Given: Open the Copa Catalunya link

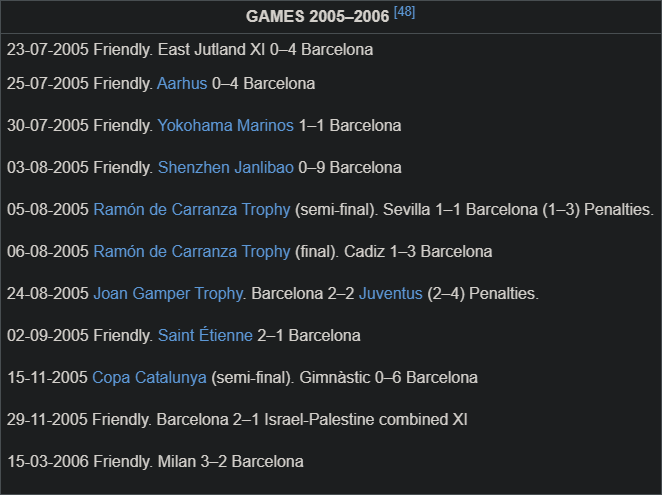Looking at the screenshot, I should click(149, 378).
